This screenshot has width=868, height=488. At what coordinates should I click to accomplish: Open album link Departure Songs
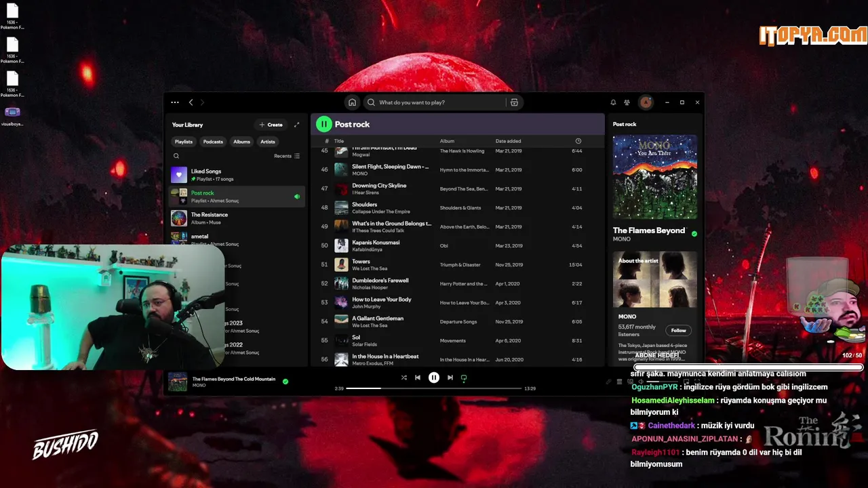(458, 322)
